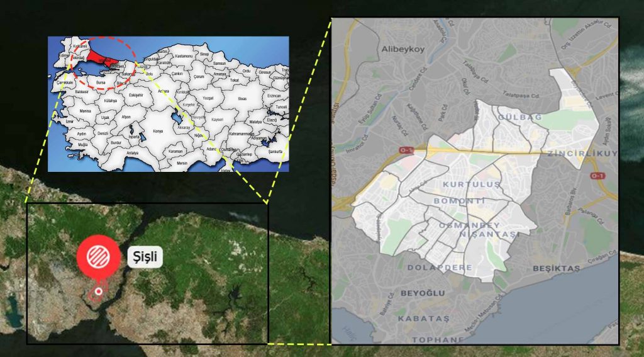Click the Alibeykoy map label
Image resolution: width=644 pixels, height=357 pixels.
click(402, 49)
